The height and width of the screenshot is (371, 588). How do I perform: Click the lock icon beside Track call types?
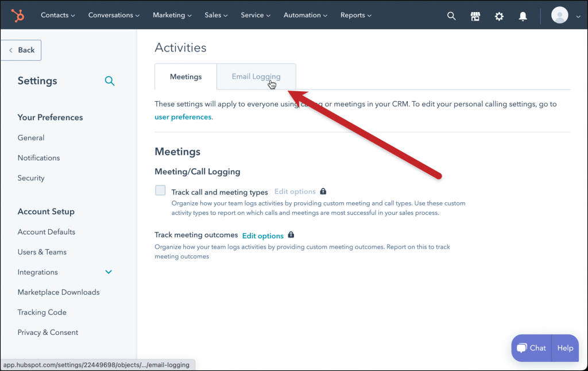323,191
